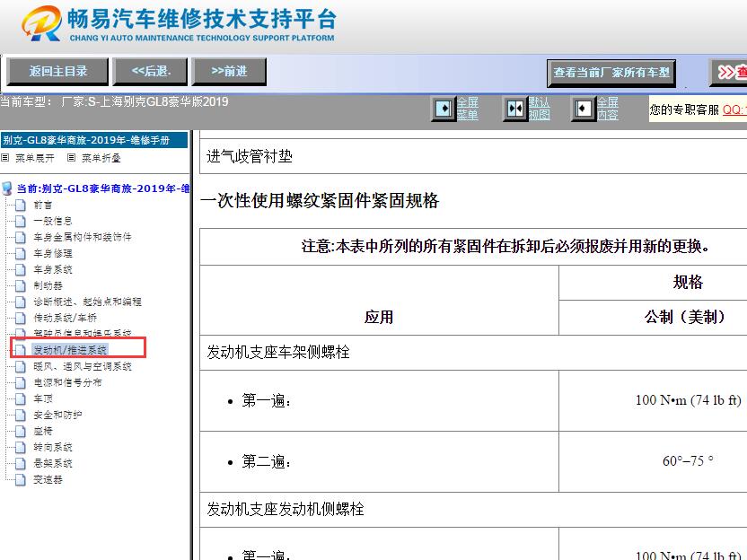Go back with <<后退 button

pos(151,72)
